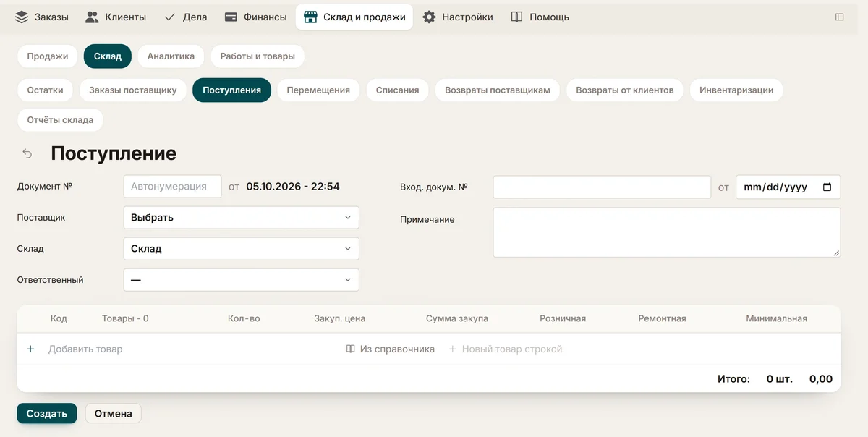Click the Из справочника link
The height and width of the screenshot is (437, 868).
[391, 349]
